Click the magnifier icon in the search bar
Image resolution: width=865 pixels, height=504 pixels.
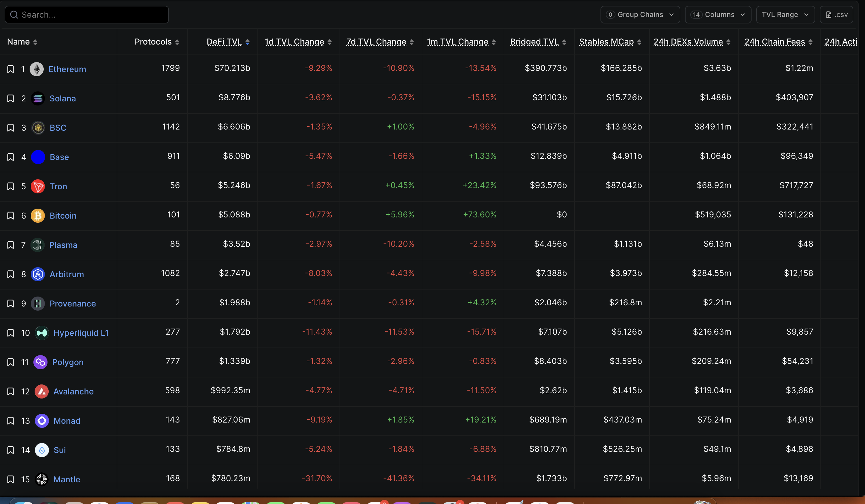click(x=14, y=14)
